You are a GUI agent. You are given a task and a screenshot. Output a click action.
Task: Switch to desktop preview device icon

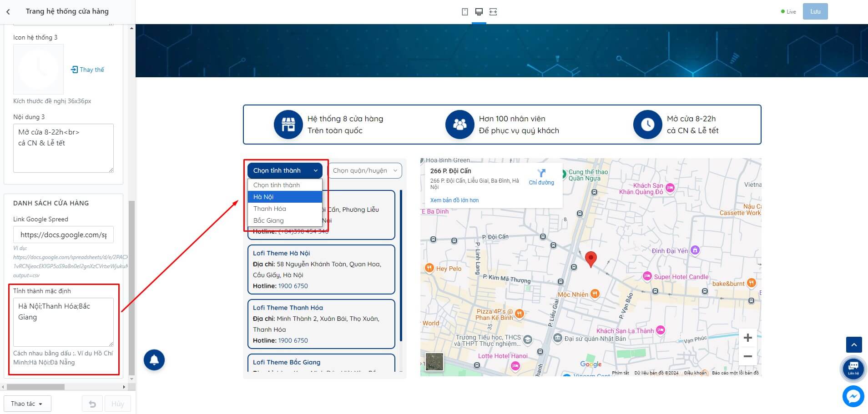pos(479,12)
